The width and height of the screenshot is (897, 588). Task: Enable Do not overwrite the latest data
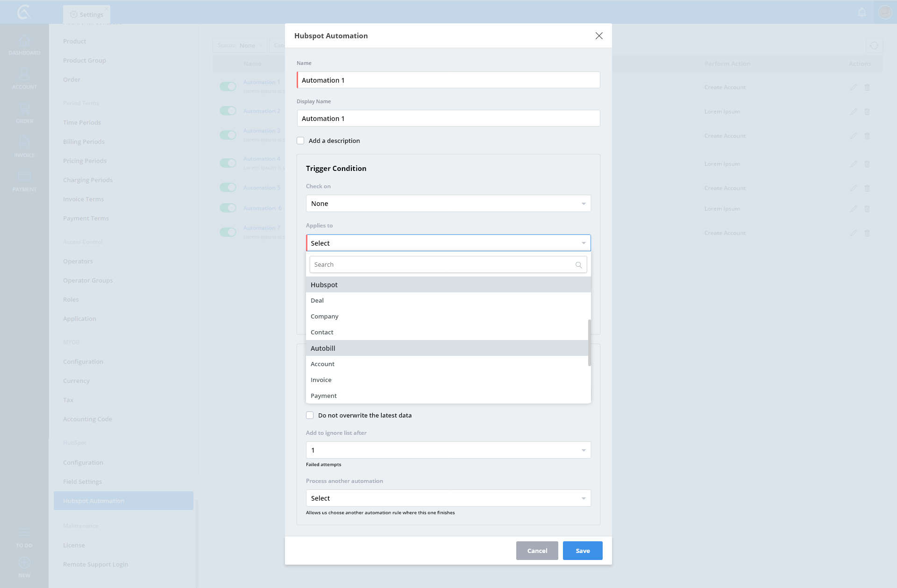click(310, 415)
